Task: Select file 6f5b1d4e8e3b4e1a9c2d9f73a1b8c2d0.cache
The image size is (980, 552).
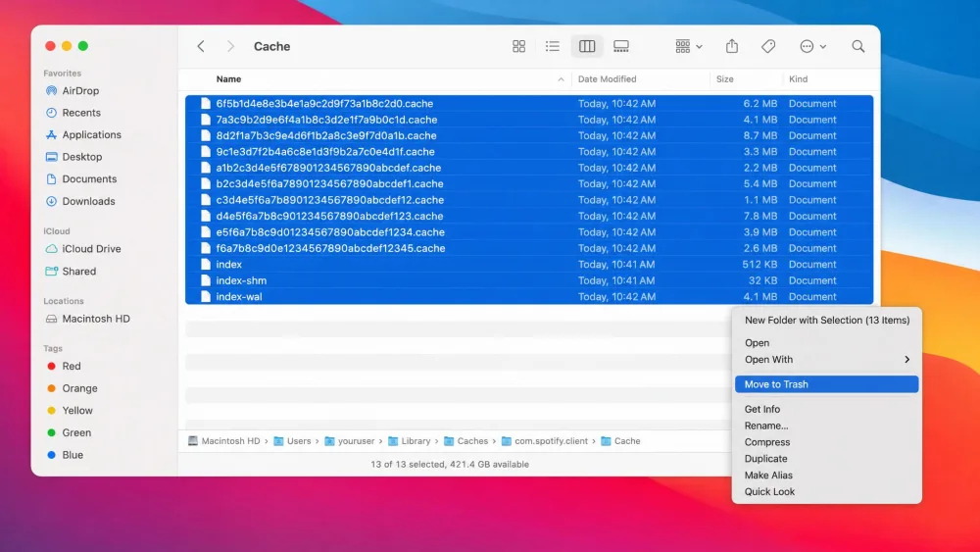Action: coord(529,104)
